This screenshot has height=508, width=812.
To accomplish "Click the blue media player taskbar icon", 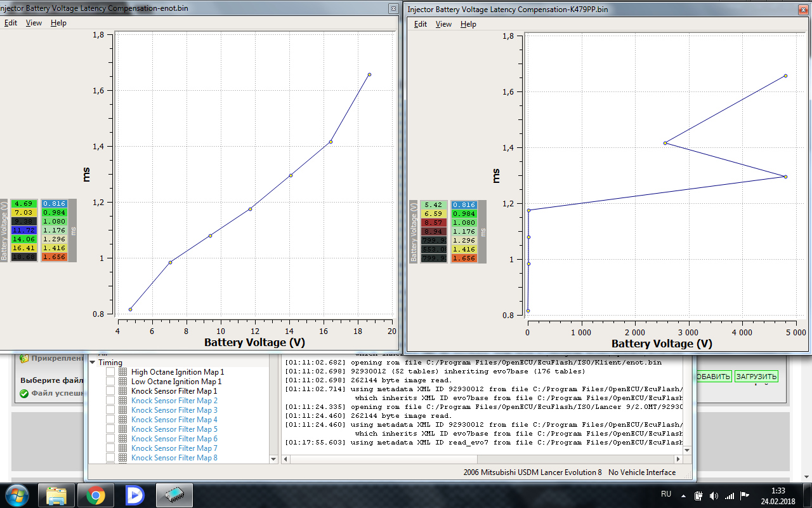I will pyautogui.click(x=135, y=495).
